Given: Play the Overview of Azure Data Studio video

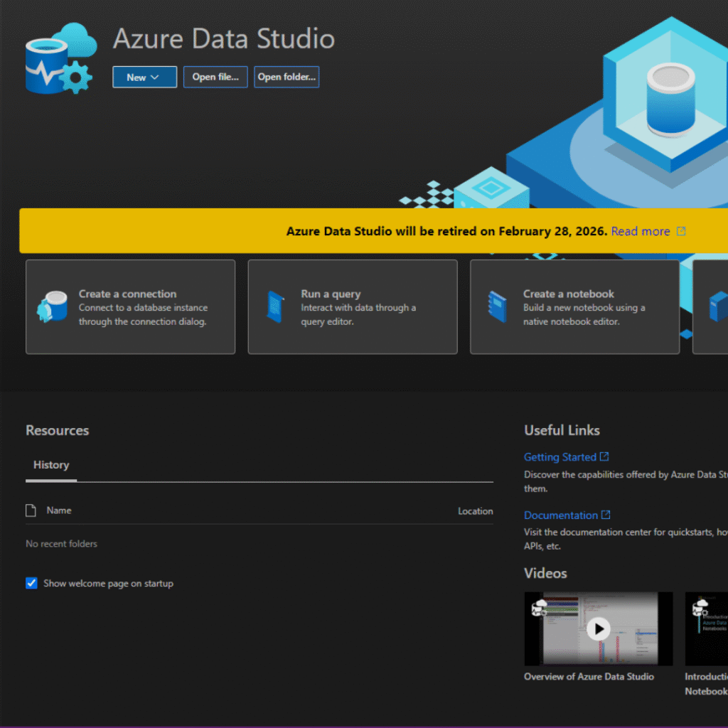Looking at the screenshot, I should (x=599, y=628).
